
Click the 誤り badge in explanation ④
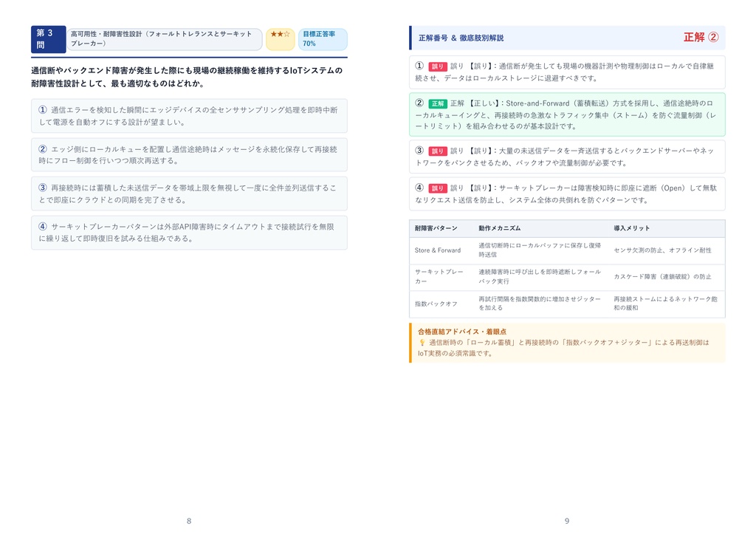click(x=438, y=188)
